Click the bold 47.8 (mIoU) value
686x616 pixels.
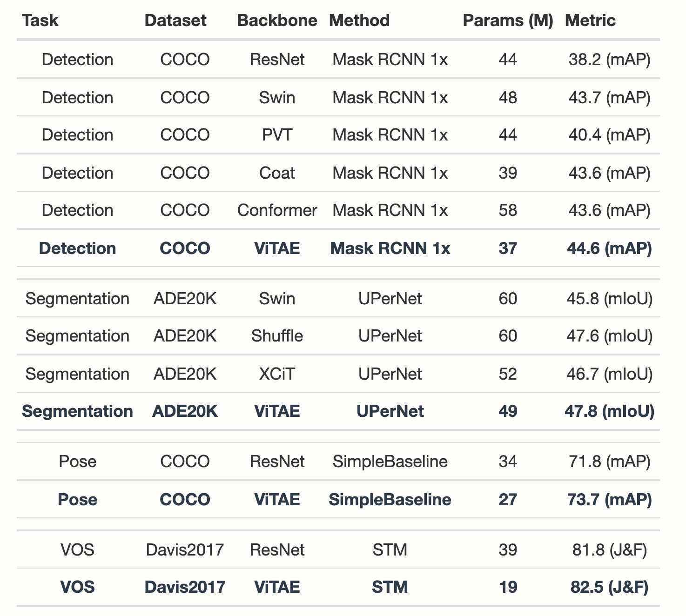coord(609,411)
